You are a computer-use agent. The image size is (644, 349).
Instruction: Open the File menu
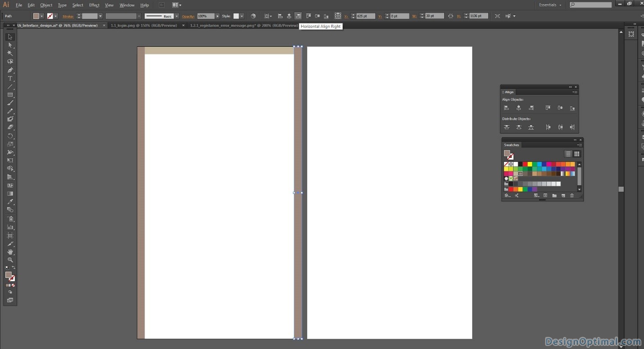19,5
